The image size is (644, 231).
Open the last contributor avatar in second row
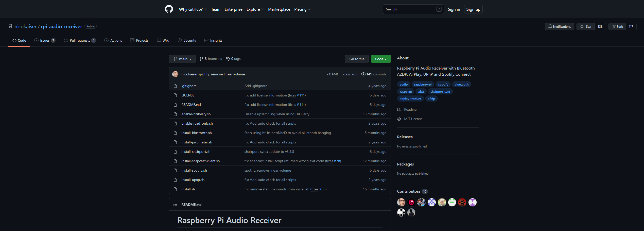click(411, 212)
